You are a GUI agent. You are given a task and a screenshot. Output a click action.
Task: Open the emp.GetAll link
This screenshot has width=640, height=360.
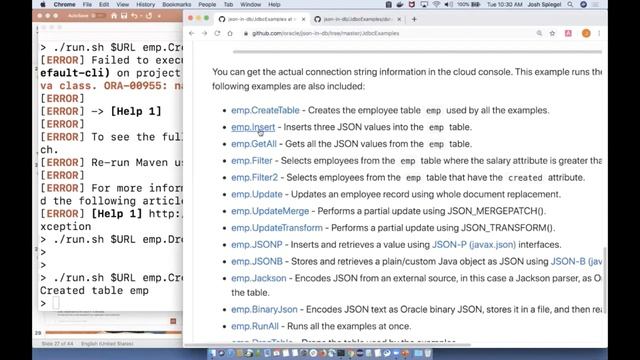click(254, 144)
